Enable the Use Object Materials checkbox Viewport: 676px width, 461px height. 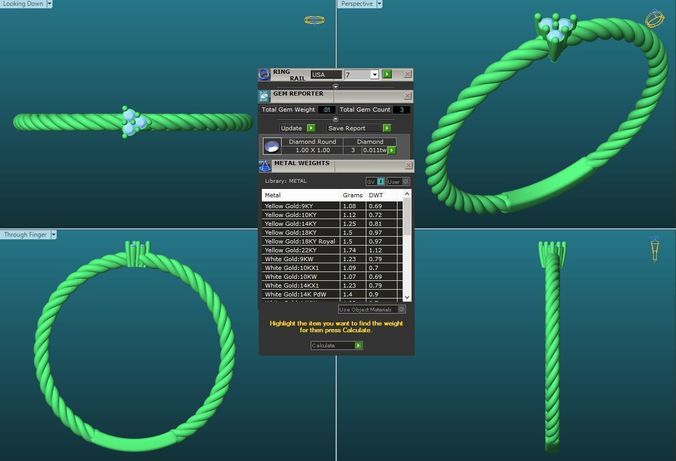click(401, 309)
